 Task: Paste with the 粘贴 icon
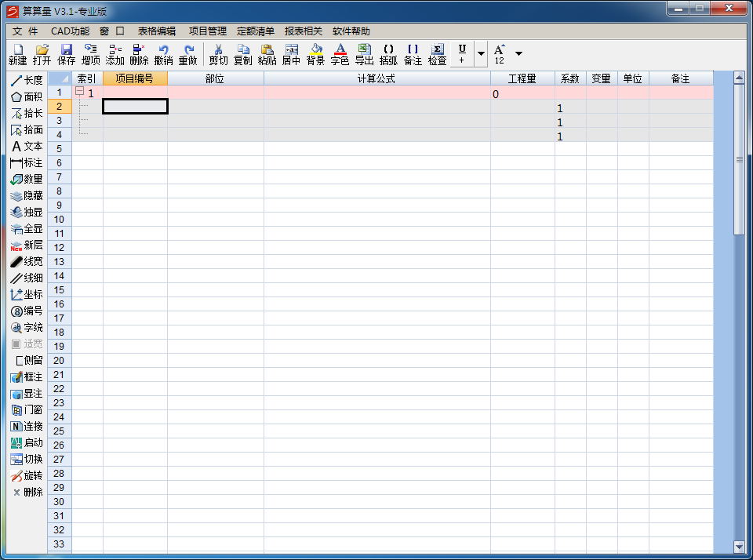tap(267, 54)
